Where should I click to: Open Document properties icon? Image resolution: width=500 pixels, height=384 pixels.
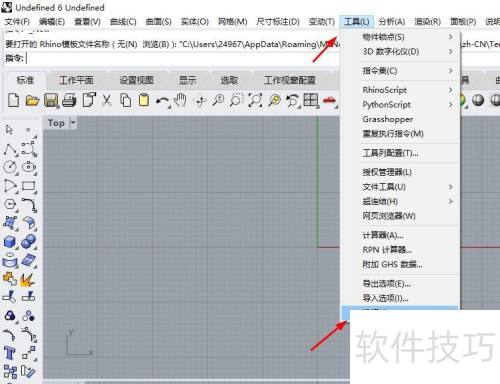89,100
